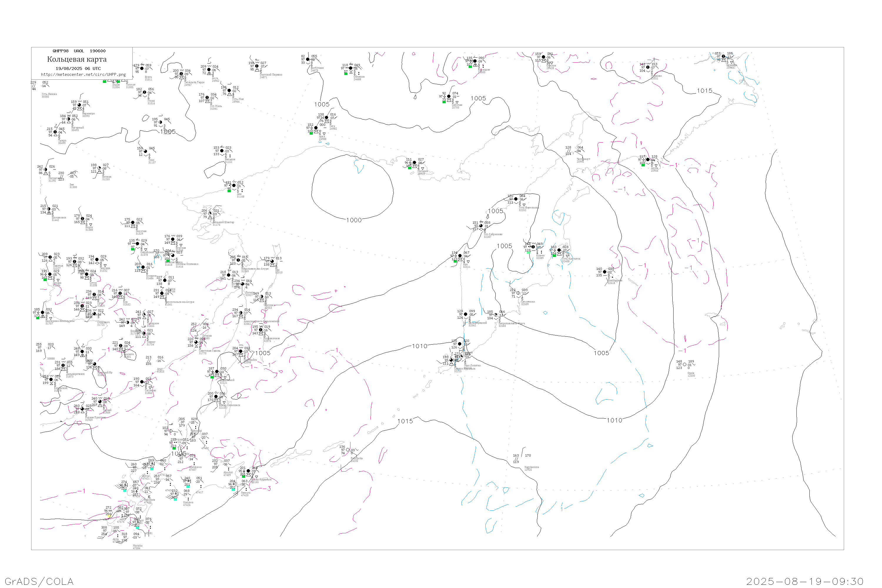Image resolution: width=882 pixels, height=588 pixels.
Task: Click the Ича station filled circle symbol
Action: tap(460, 256)
